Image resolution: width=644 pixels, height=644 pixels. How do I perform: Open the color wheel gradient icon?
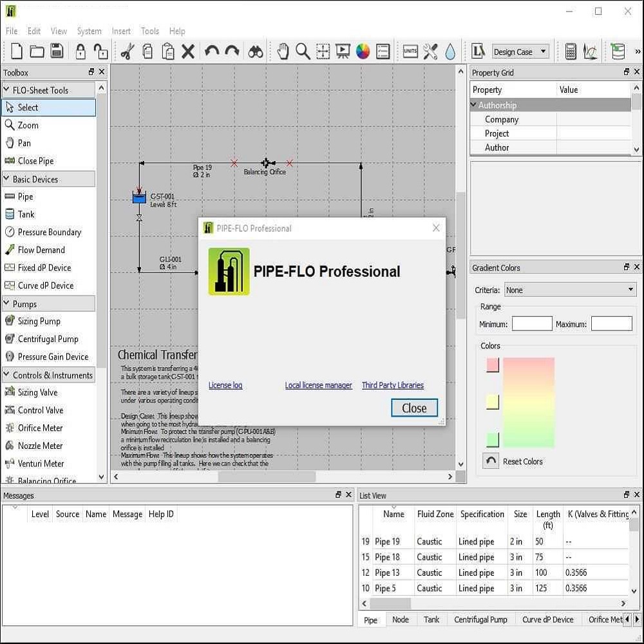click(x=363, y=52)
